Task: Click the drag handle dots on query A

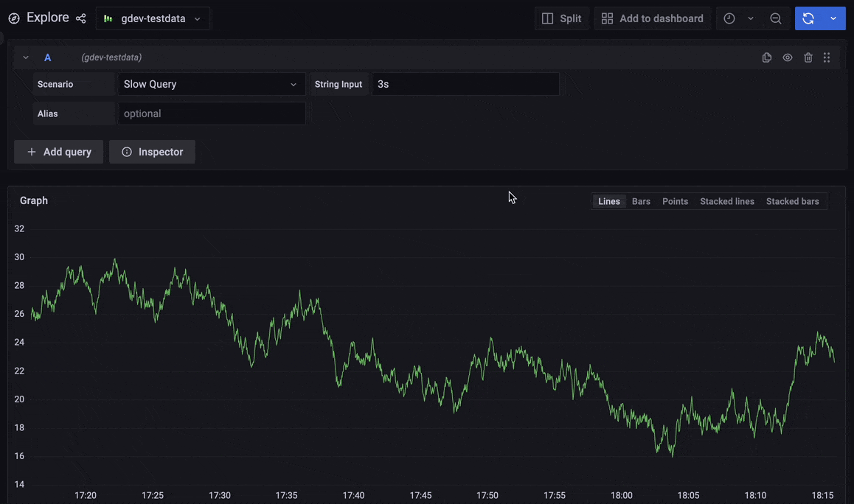Action: [827, 57]
